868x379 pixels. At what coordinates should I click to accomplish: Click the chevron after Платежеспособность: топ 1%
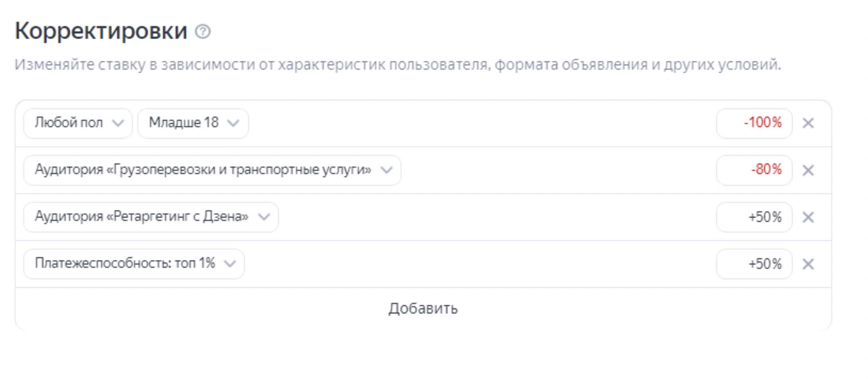[230, 264]
